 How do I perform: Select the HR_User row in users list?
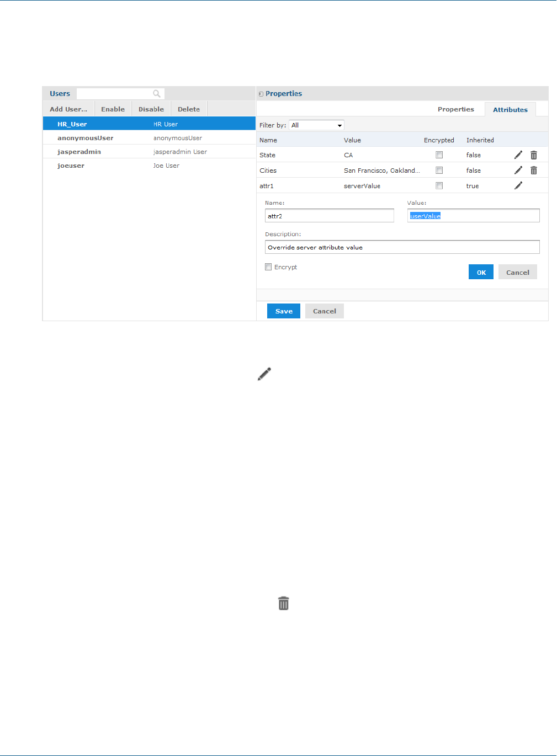coord(149,124)
